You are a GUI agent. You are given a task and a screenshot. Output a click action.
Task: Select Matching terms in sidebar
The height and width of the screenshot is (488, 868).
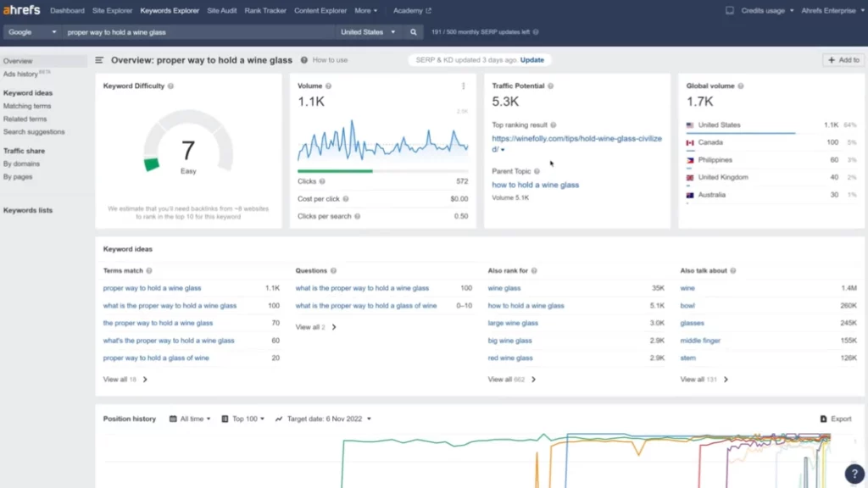27,106
